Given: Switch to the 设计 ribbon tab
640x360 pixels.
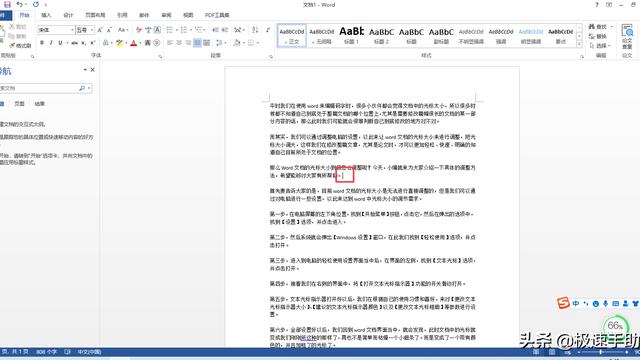Looking at the screenshot, I should [x=68, y=15].
